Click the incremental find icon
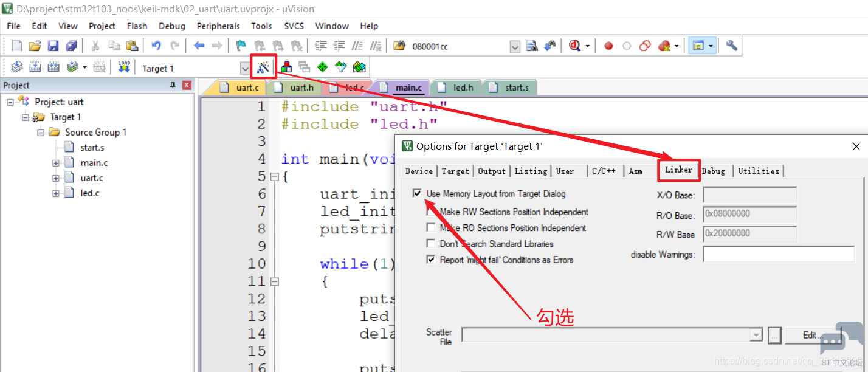Image resolution: width=868 pixels, height=372 pixels. 550,46
